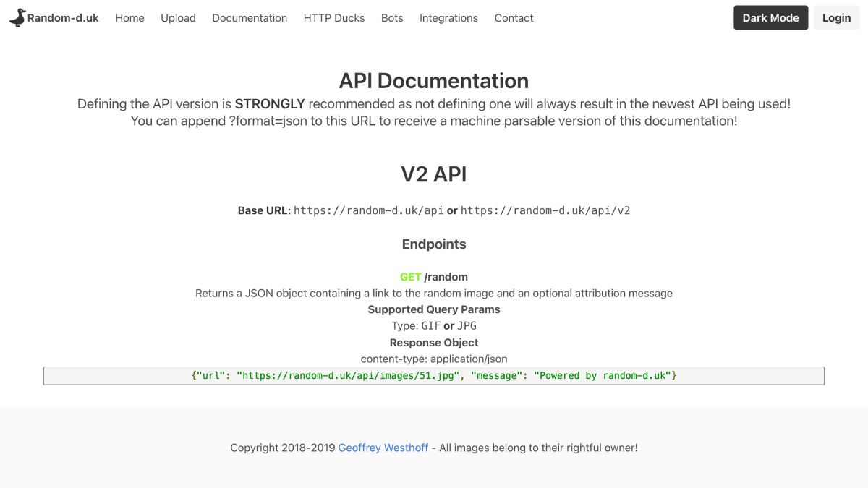Click the 'Returns a JSON object' description
This screenshot has width=868, height=488.
click(434, 294)
